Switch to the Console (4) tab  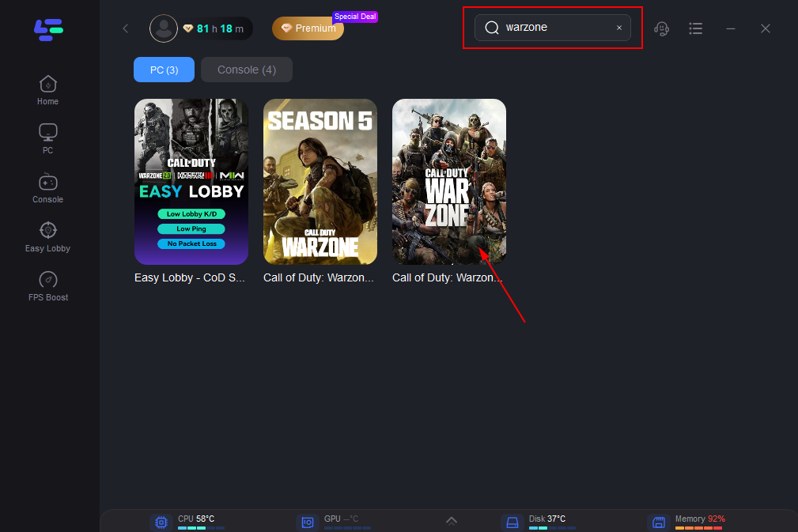click(x=247, y=70)
